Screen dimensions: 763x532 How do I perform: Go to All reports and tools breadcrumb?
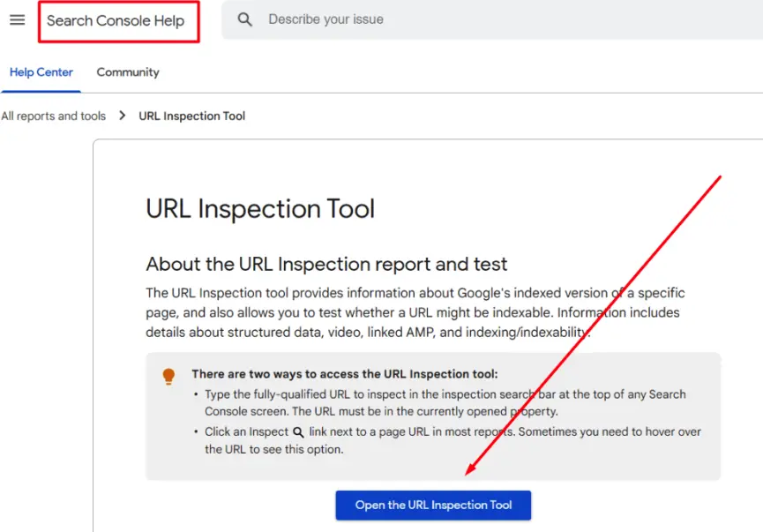54,116
